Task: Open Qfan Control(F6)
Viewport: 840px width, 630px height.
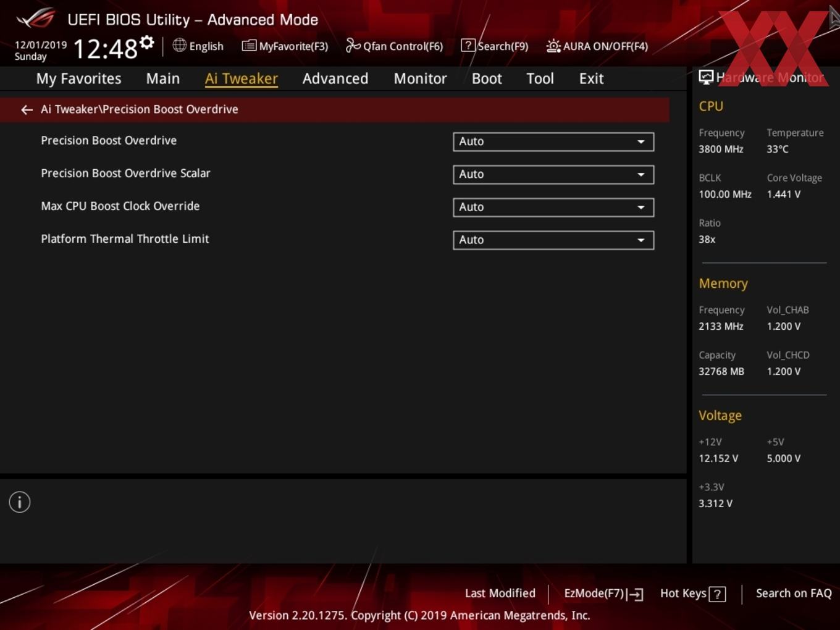Action: click(394, 46)
